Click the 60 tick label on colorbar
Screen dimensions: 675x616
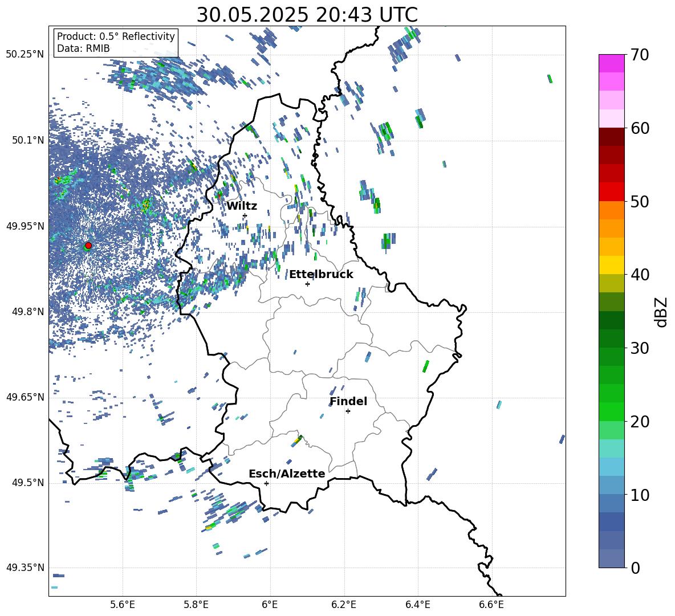click(x=639, y=128)
